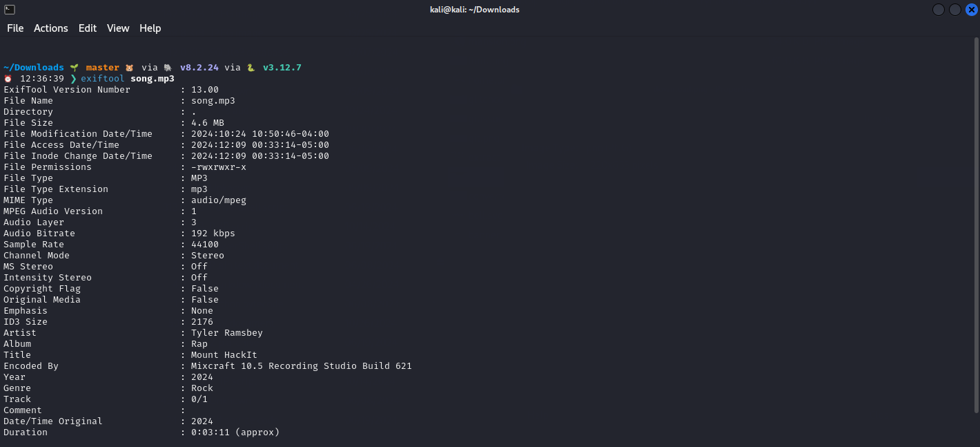Click the ~/Downloads path in the prompt

[34, 68]
